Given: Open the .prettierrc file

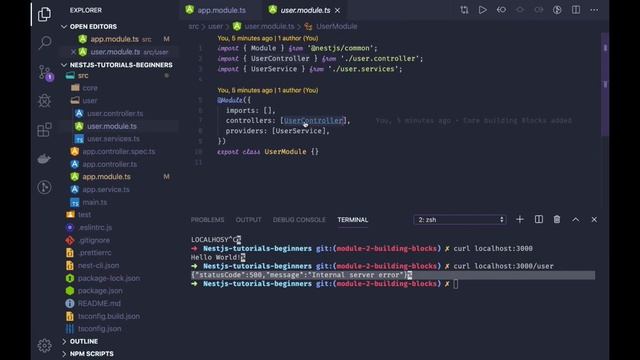Looking at the screenshot, I should [94, 253].
